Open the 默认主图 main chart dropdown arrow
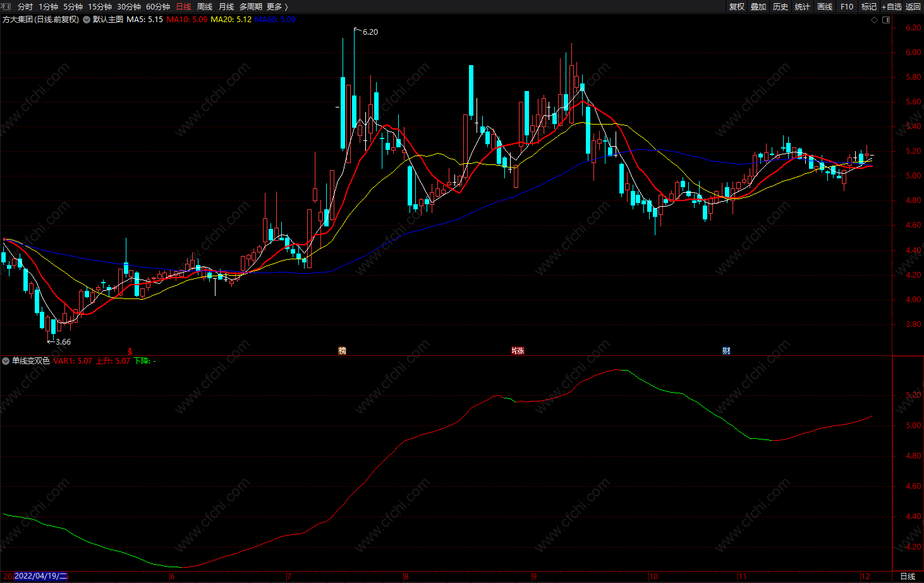Image resolution: width=924 pixels, height=583 pixels. click(87, 20)
